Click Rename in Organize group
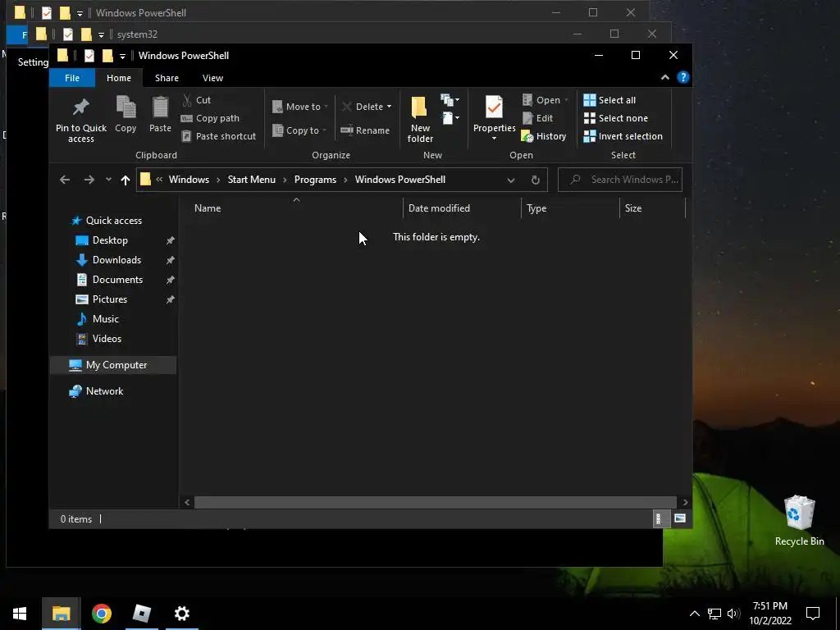 point(365,130)
